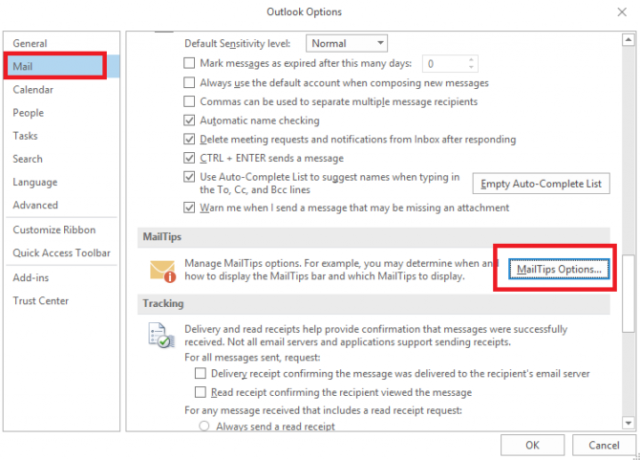Switch to the Language category

click(62, 182)
